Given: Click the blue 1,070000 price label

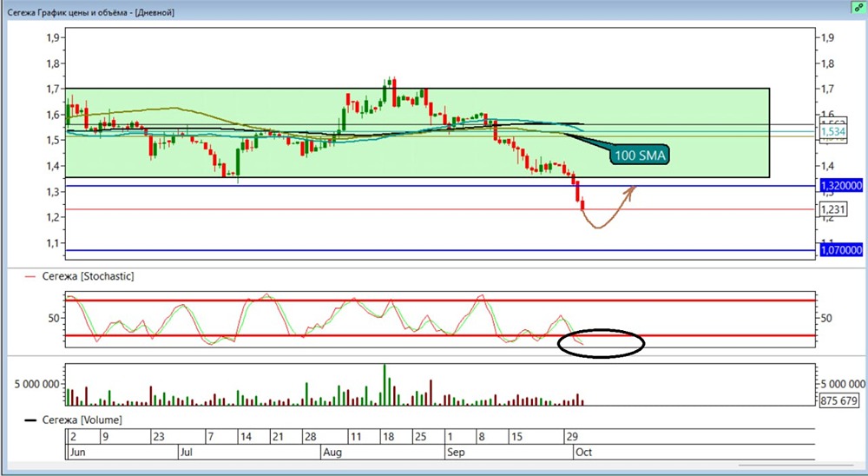Looking at the screenshot, I should [840, 250].
